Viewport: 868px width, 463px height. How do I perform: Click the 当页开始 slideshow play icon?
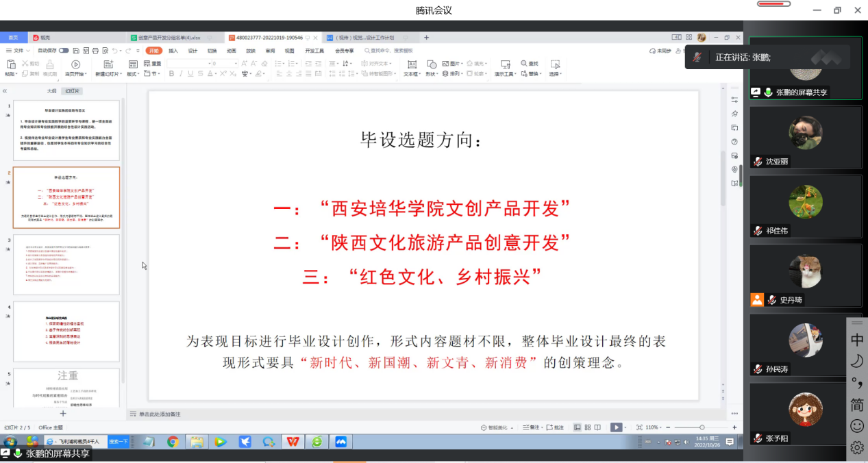point(75,64)
